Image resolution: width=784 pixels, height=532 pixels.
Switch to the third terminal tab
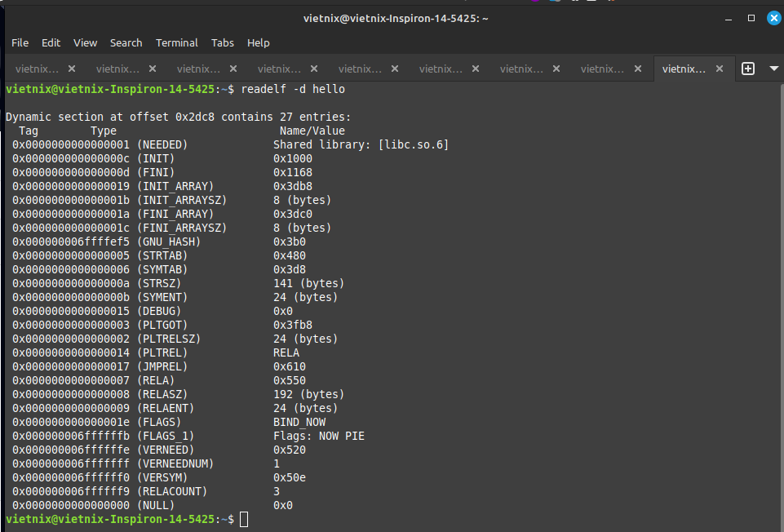pyautogui.click(x=198, y=69)
